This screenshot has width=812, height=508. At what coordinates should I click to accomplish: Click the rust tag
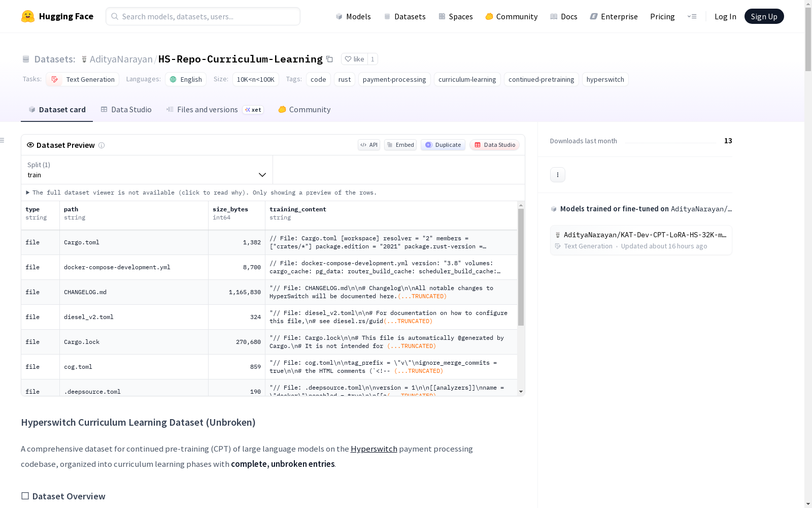pyautogui.click(x=345, y=79)
